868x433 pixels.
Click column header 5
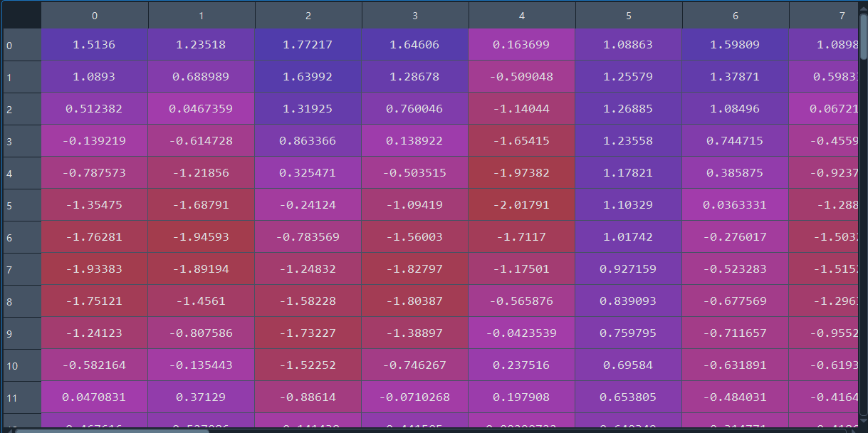(x=629, y=15)
